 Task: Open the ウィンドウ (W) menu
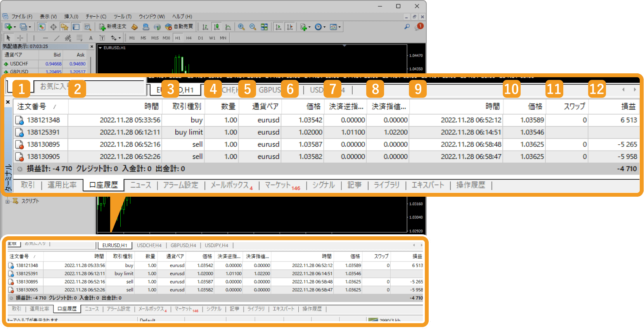(152, 17)
